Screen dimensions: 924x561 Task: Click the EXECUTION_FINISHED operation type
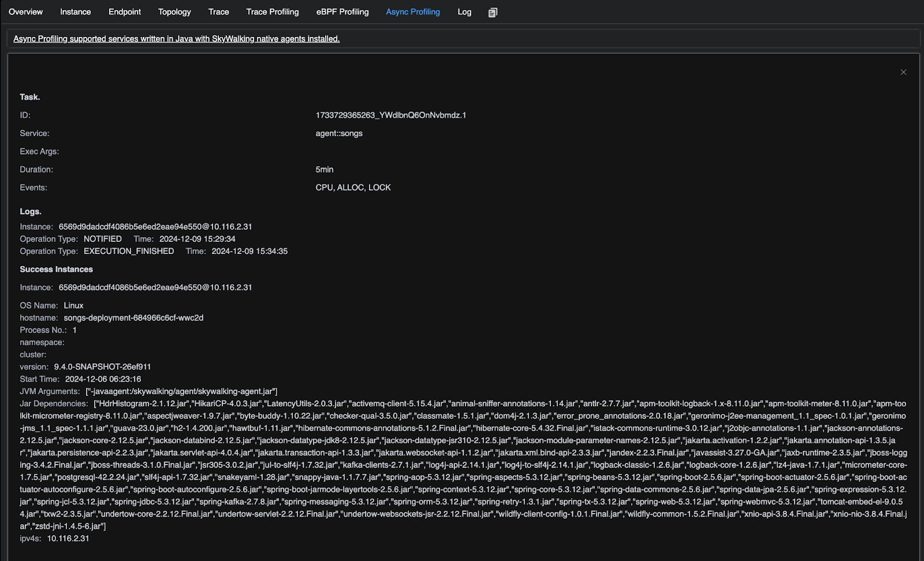129,251
